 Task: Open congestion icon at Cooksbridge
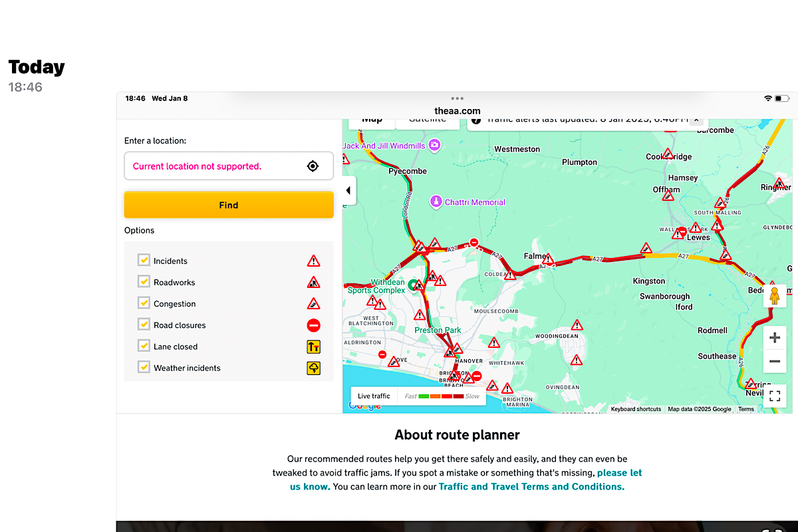tap(668, 152)
